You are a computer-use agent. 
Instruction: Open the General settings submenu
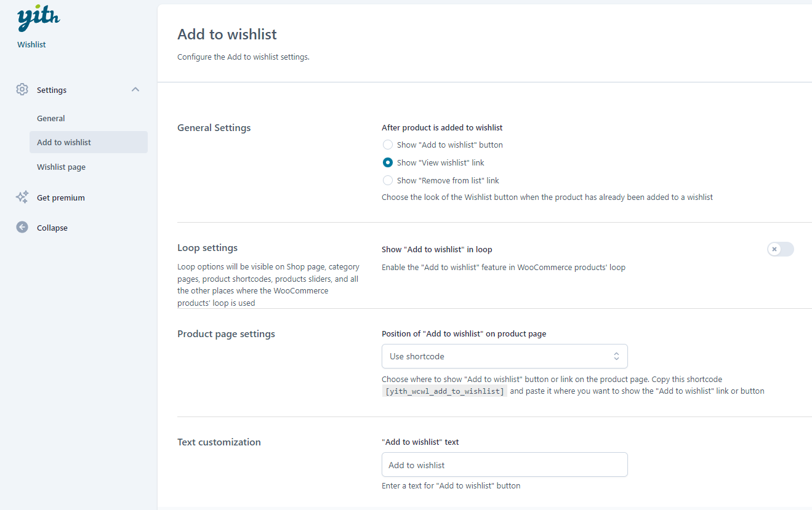point(51,119)
